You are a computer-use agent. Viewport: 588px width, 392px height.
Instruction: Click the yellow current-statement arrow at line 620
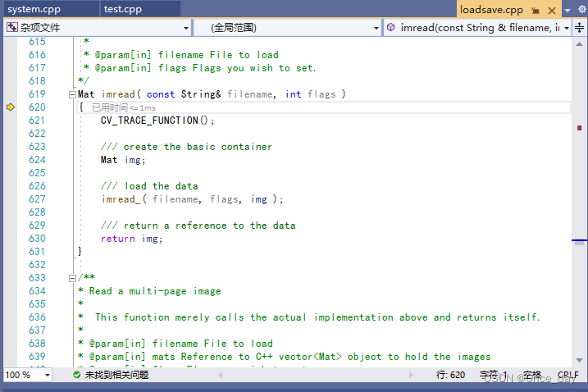tap(11, 107)
